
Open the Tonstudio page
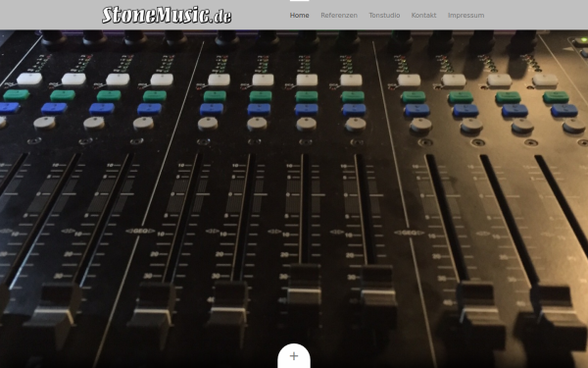(x=384, y=16)
